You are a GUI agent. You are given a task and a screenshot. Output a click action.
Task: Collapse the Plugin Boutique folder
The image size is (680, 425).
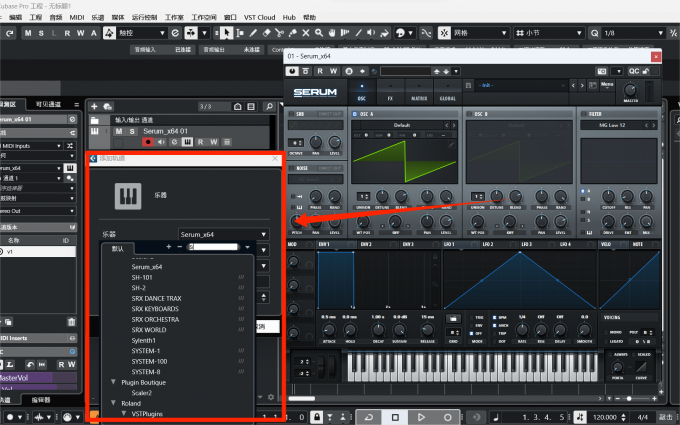pyautogui.click(x=113, y=382)
